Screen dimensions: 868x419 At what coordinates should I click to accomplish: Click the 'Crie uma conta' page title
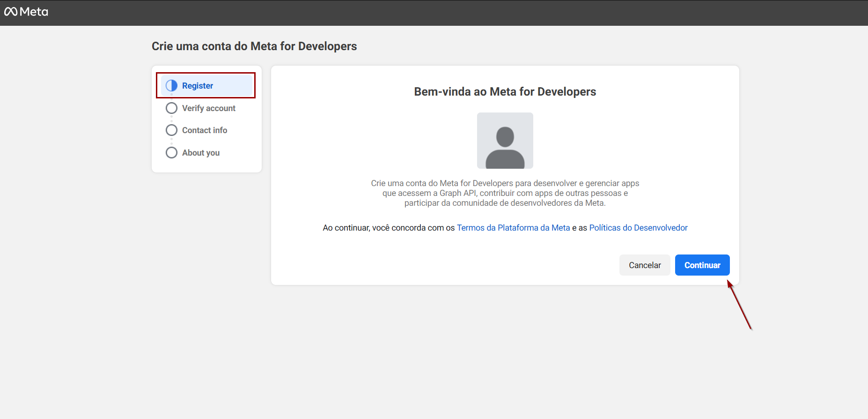point(254,46)
